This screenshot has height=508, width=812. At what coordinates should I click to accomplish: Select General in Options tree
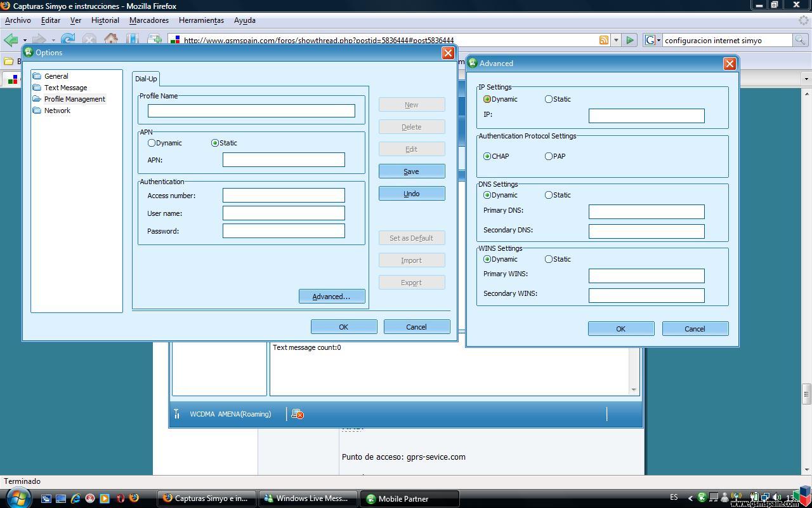click(56, 76)
